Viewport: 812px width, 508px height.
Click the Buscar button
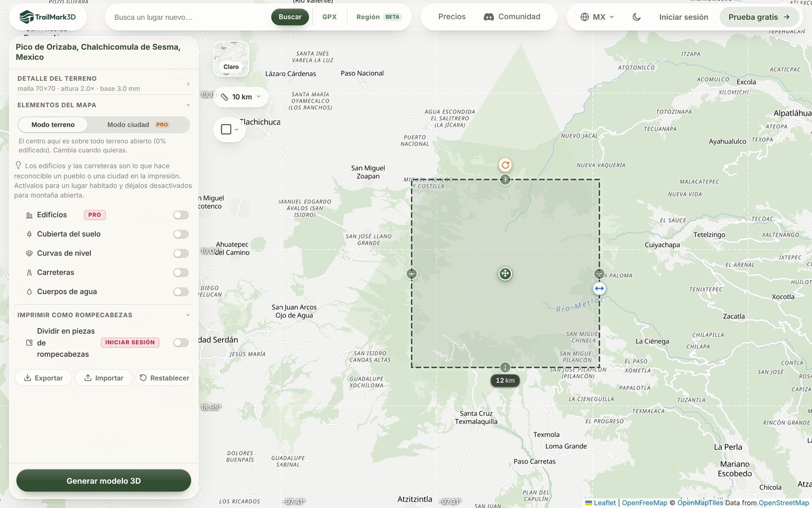pyautogui.click(x=290, y=17)
